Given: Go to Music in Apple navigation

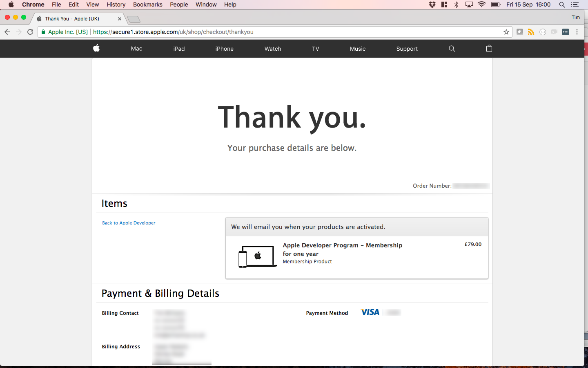Looking at the screenshot, I should [x=358, y=49].
